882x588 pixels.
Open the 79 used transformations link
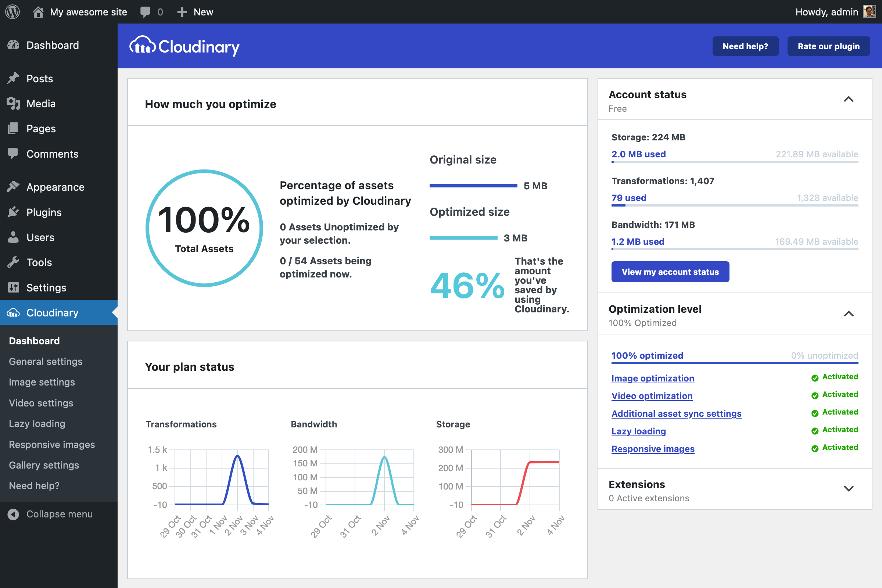tap(628, 198)
